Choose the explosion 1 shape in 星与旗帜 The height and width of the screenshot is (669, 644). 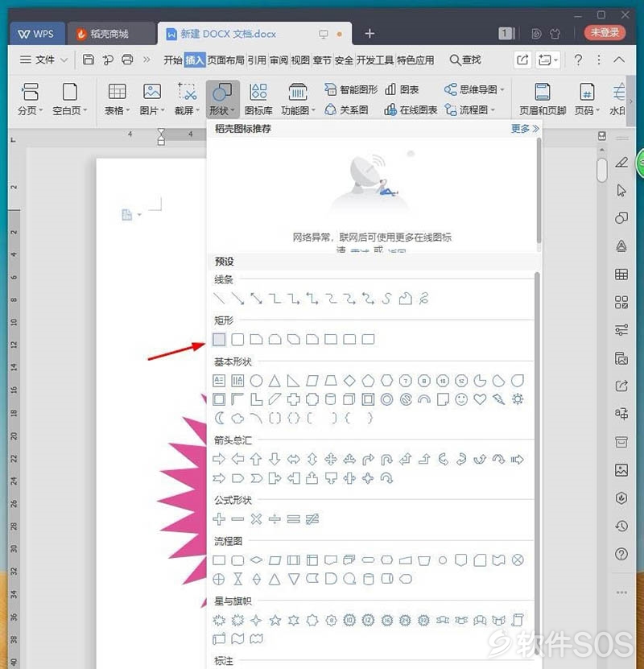[x=219, y=620]
